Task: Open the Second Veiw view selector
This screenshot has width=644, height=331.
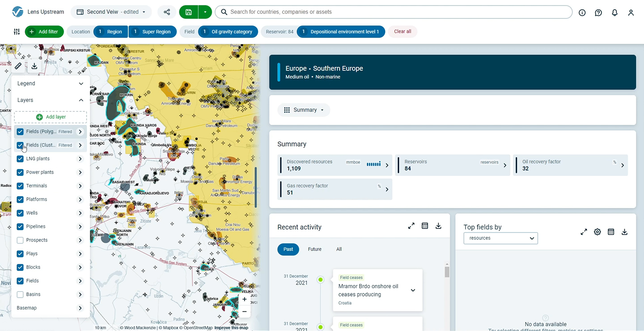Action: [111, 12]
